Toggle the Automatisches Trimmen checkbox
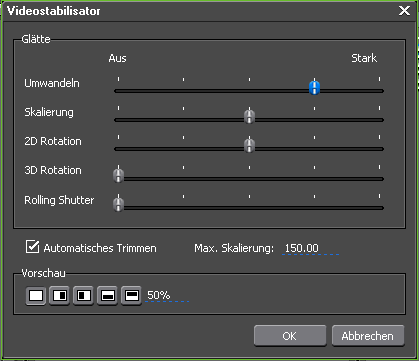419x361 pixels. pyautogui.click(x=32, y=247)
